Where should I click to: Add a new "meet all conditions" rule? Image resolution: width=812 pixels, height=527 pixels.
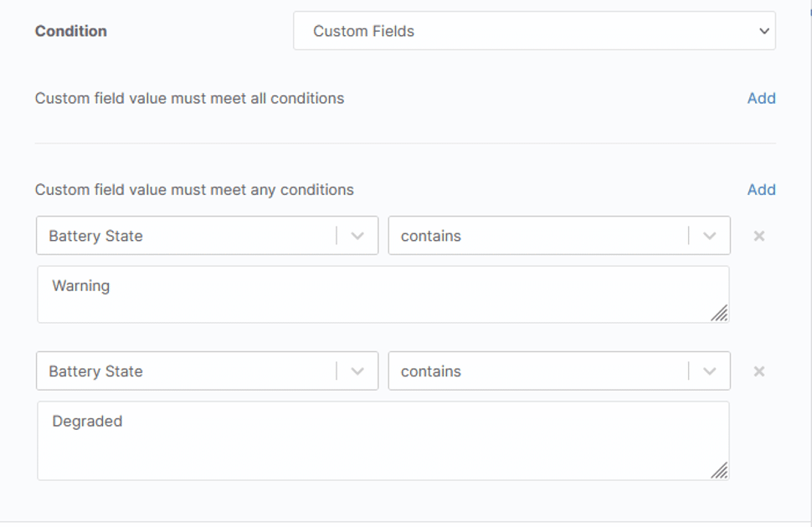(x=761, y=98)
